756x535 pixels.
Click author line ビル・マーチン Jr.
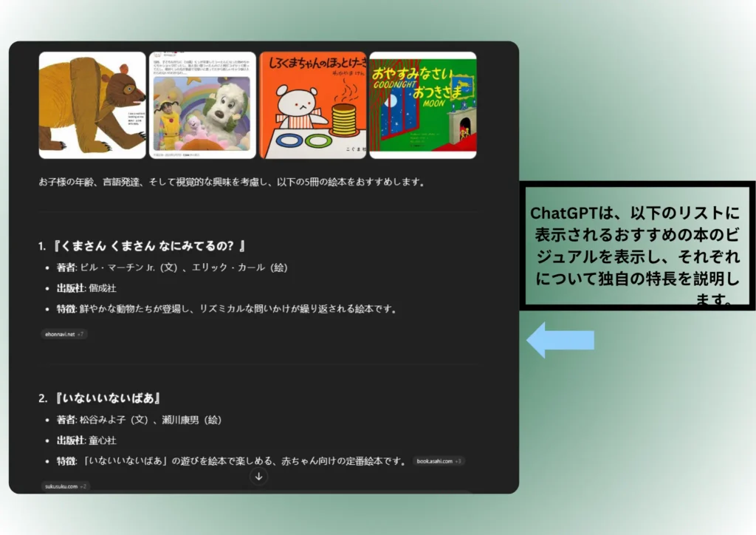pos(172,267)
